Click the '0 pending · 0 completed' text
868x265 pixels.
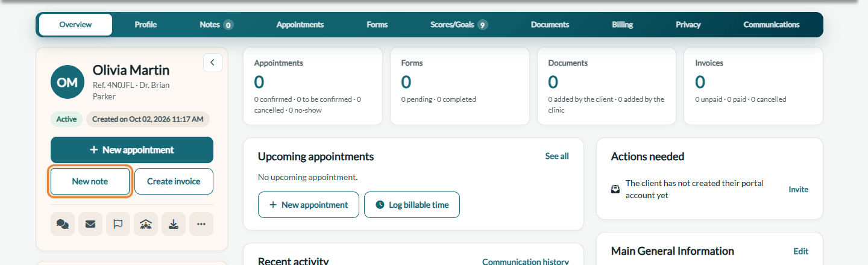(x=439, y=99)
